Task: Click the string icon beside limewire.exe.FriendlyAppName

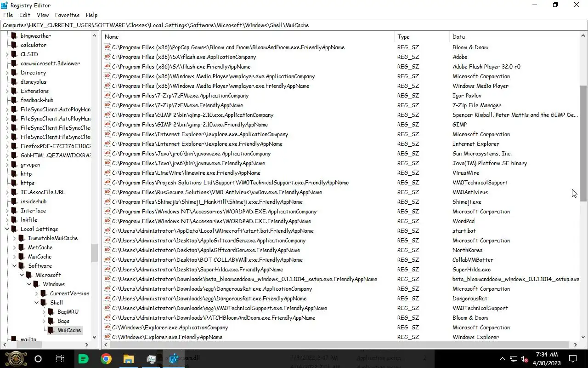Action: [107, 172]
